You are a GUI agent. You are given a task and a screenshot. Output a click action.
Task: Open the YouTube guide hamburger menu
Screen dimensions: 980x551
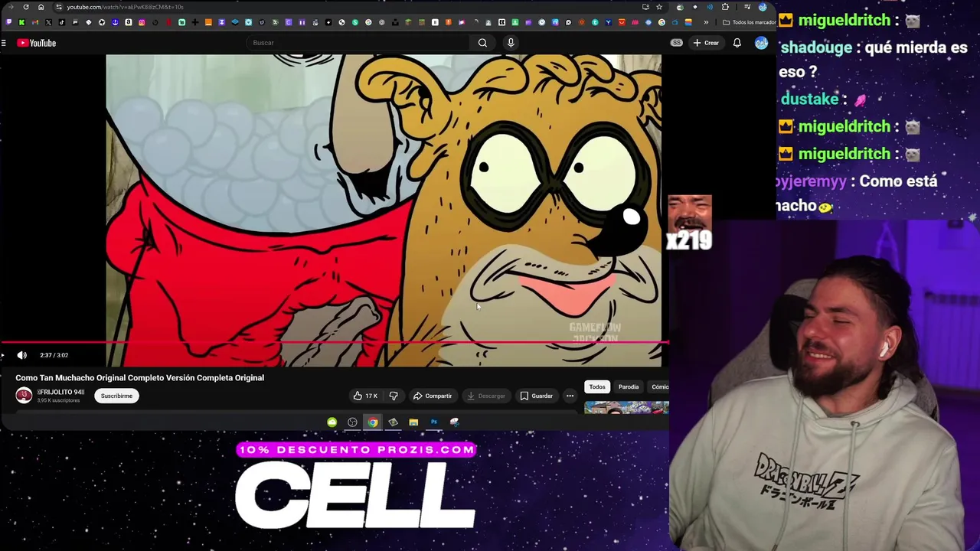4,43
